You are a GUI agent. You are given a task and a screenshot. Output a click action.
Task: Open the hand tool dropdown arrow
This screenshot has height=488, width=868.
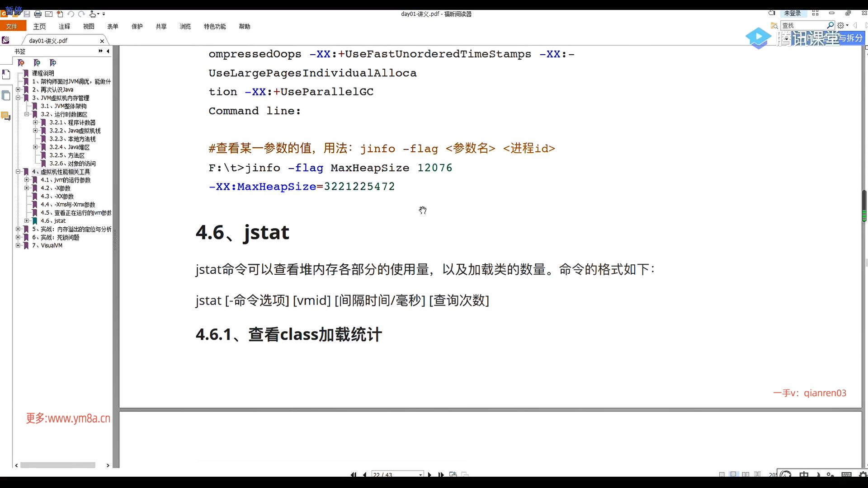[99, 14]
